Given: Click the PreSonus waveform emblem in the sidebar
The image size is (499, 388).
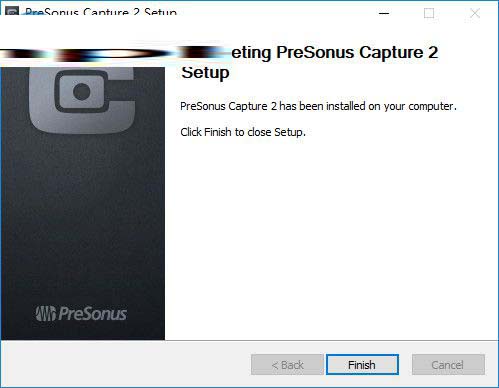Looking at the screenshot, I should click(46, 313).
